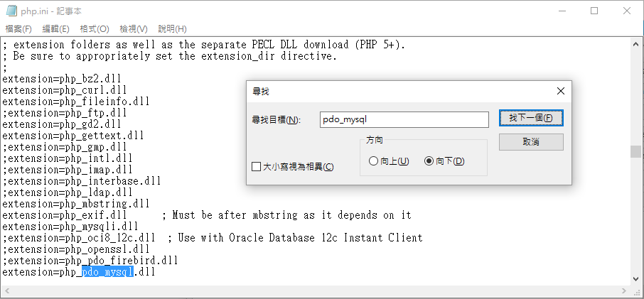Click the 尋找目標 search text field
This screenshot has height=299, width=644.
[404, 119]
